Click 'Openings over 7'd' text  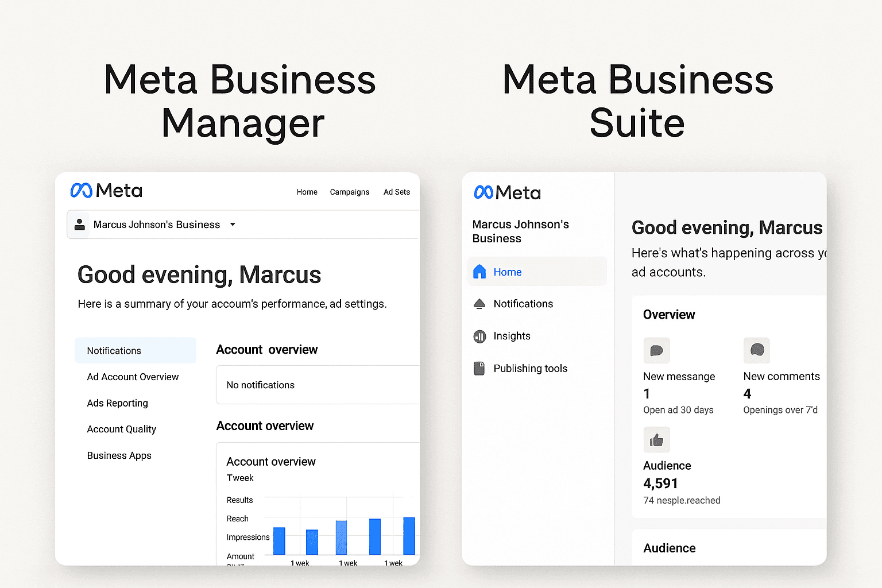(x=780, y=410)
